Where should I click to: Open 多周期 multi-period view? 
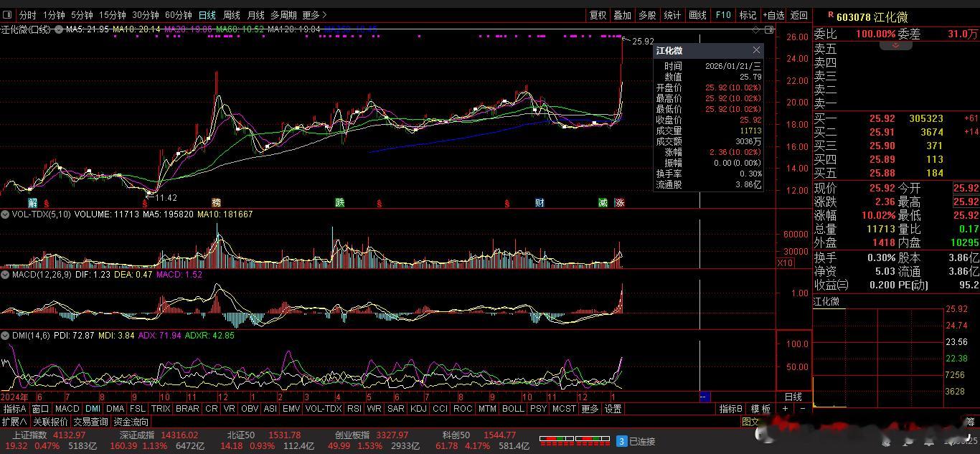pyautogui.click(x=284, y=15)
